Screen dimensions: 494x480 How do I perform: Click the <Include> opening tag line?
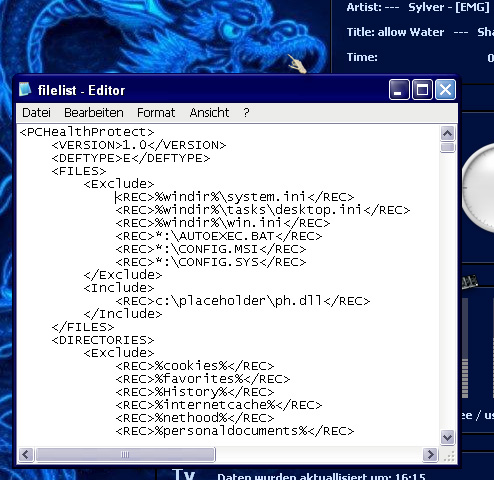pyautogui.click(x=119, y=288)
